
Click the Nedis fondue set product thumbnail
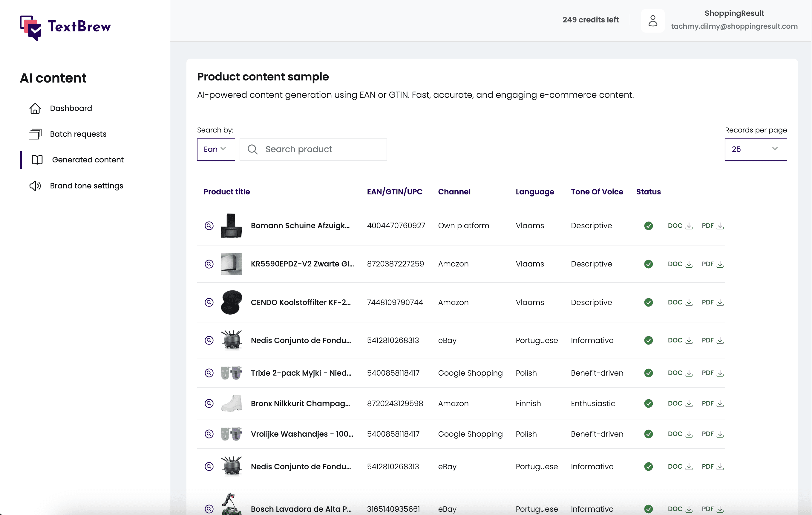coord(231,340)
